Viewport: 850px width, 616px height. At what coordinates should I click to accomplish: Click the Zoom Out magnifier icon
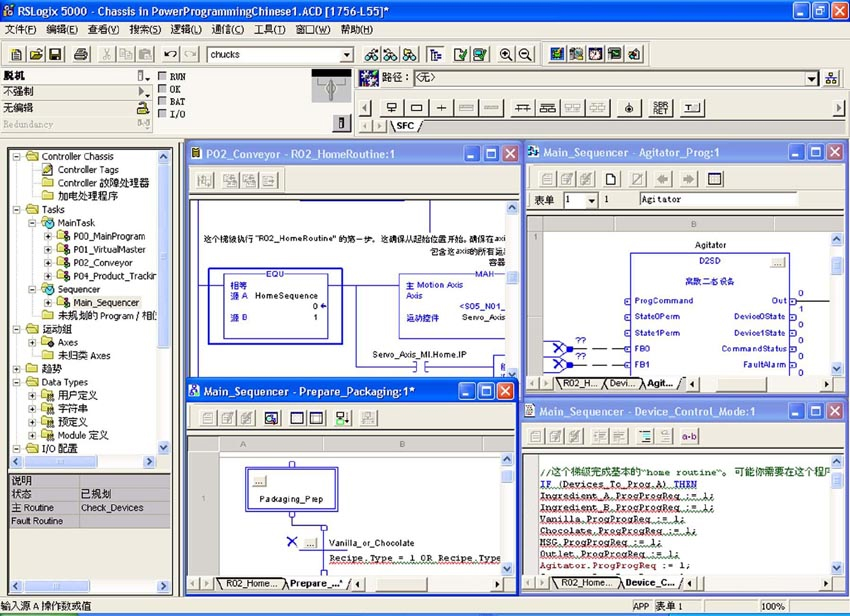point(524,54)
